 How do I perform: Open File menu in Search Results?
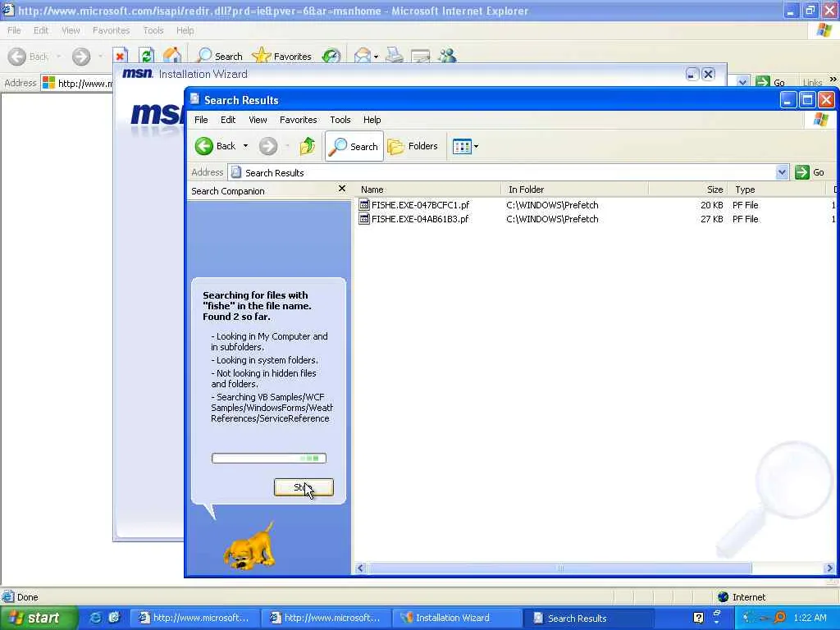(x=201, y=120)
